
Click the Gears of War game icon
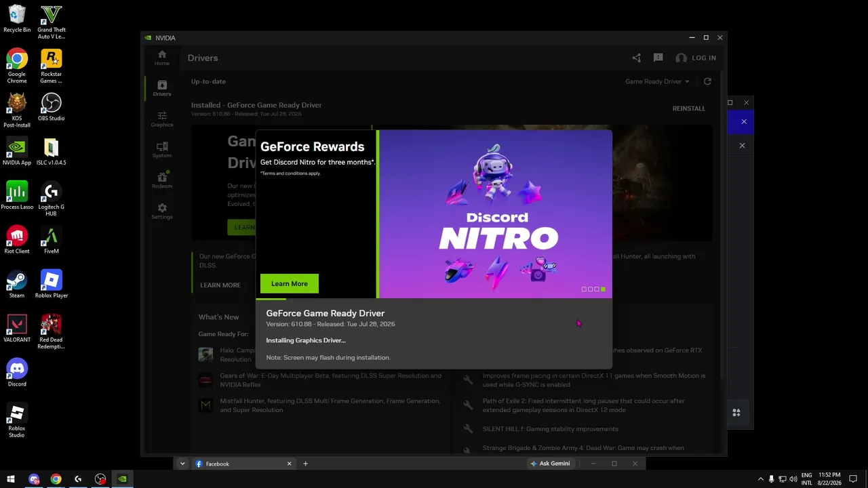(x=205, y=380)
